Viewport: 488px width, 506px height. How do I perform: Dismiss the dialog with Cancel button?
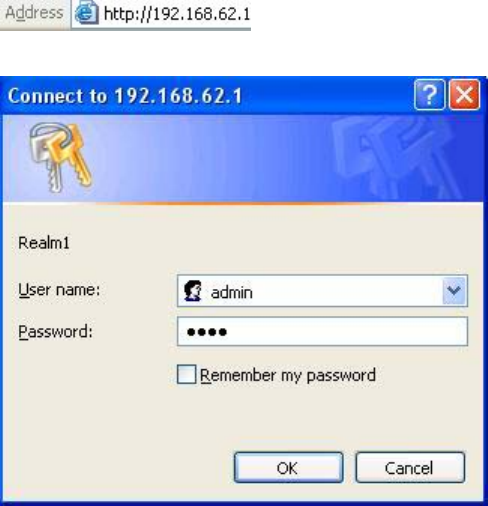coord(410,467)
